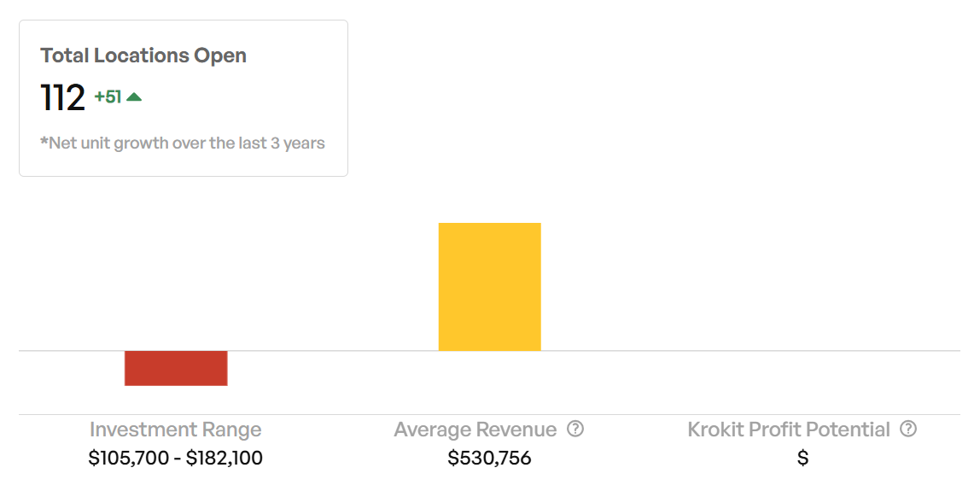
Task: Click the Average Revenue label
Action: pos(475,430)
